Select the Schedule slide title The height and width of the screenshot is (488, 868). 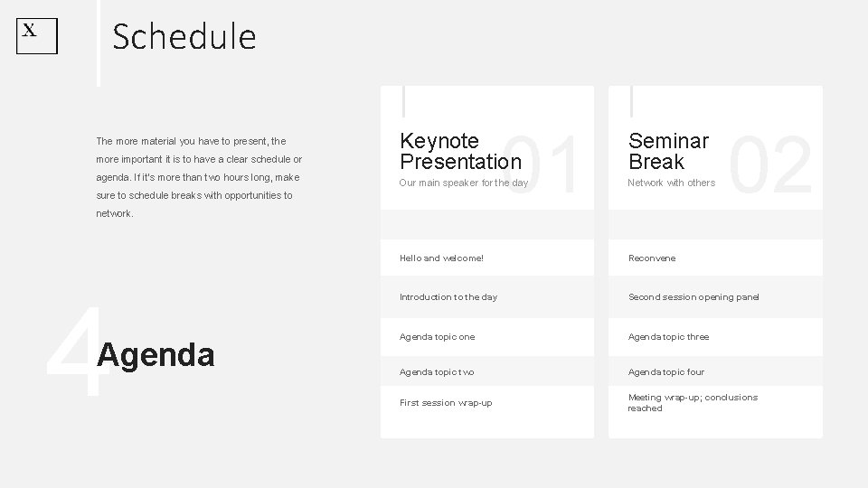[x=184, y=37]
